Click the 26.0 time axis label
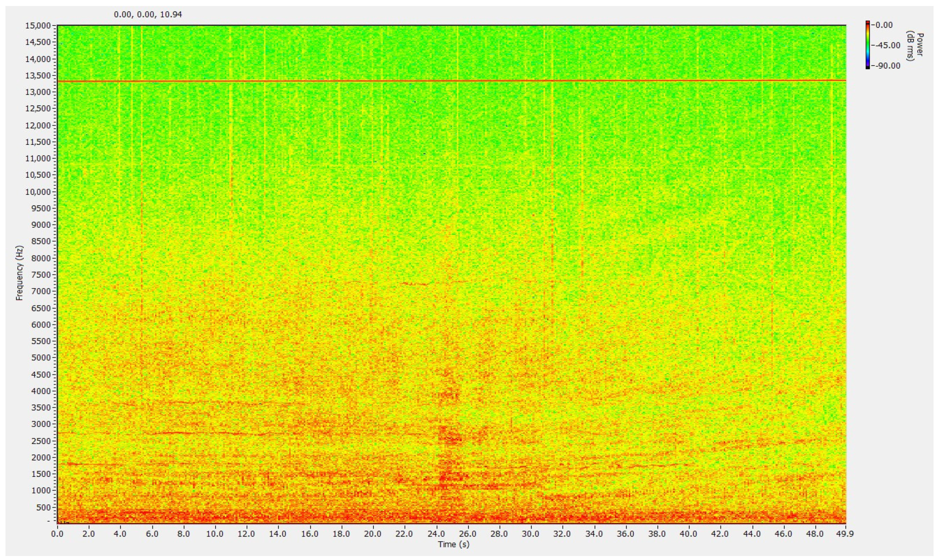Viewport: 939px width, 560px height. pos(468,534)
